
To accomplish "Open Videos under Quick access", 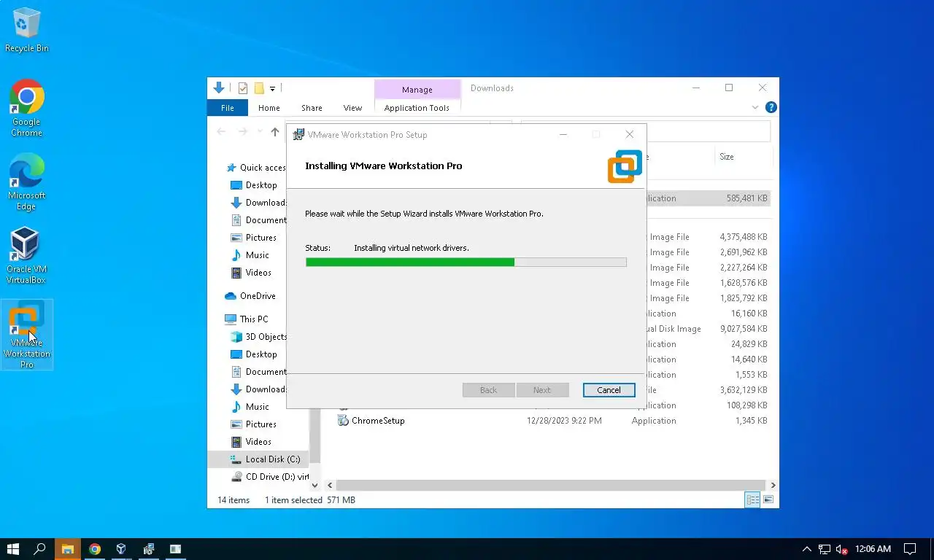I will click(252, 273).
